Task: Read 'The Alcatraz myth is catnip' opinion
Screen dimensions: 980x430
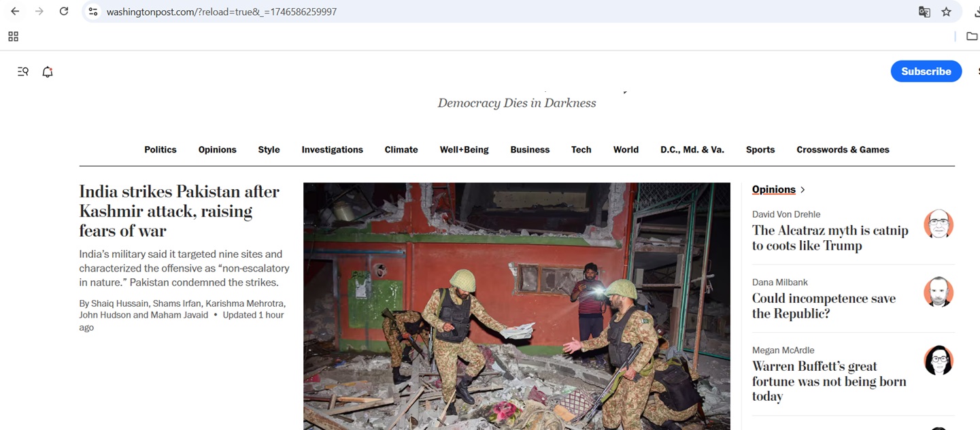Action: pyautogui.click(x=830, y=238)
